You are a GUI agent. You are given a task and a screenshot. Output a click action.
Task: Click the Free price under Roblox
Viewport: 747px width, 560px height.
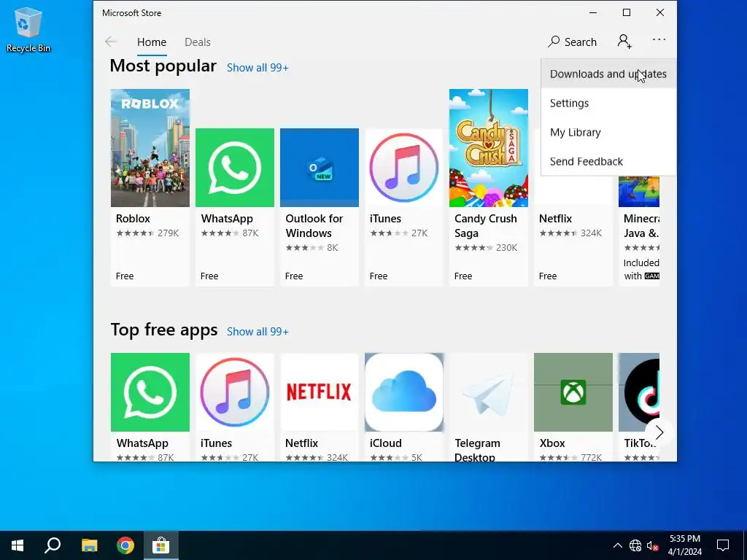(124, 276)
